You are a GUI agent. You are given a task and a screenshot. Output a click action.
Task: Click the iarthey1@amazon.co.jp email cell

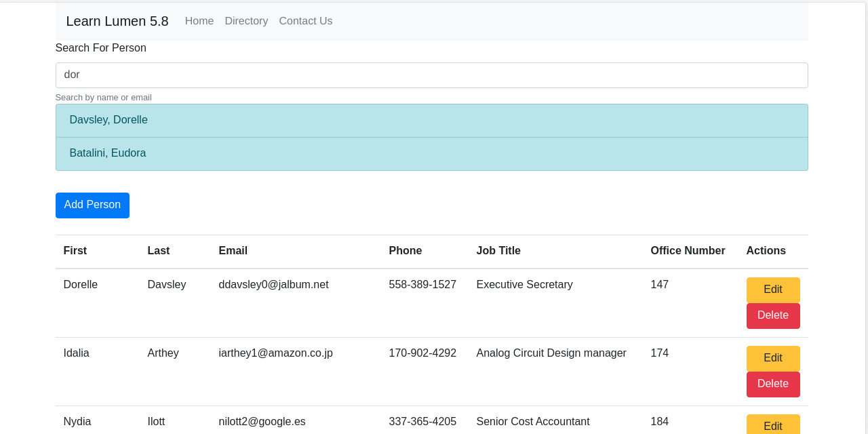(275, 353)
